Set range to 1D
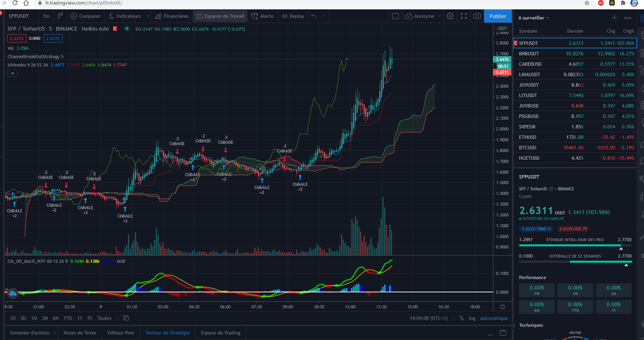The width and height of the screenshot is (644, 340). 13,318
